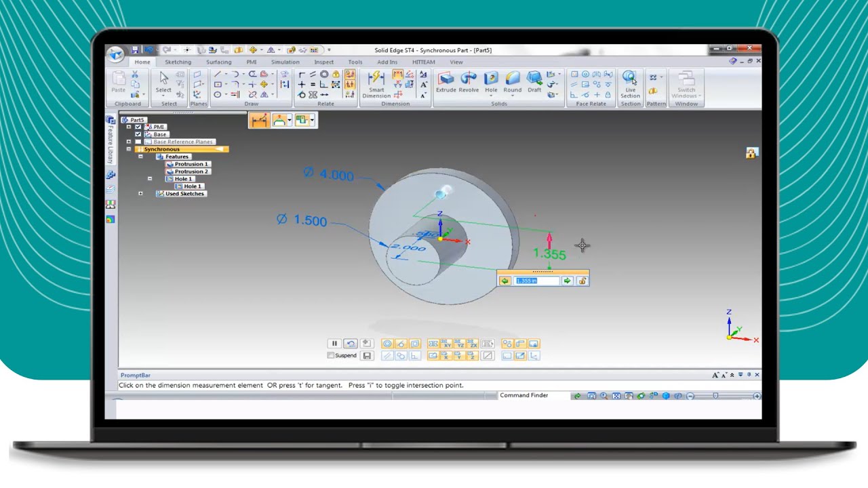Click the Paste button
Screen dimensions: 868x488
coord(119,82)
